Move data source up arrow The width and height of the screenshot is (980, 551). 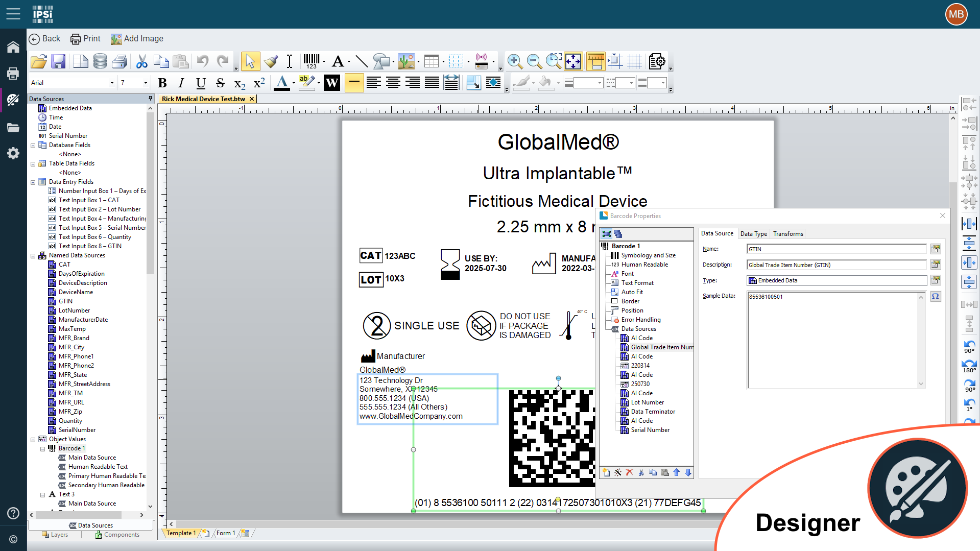click(x=676, y=473)
